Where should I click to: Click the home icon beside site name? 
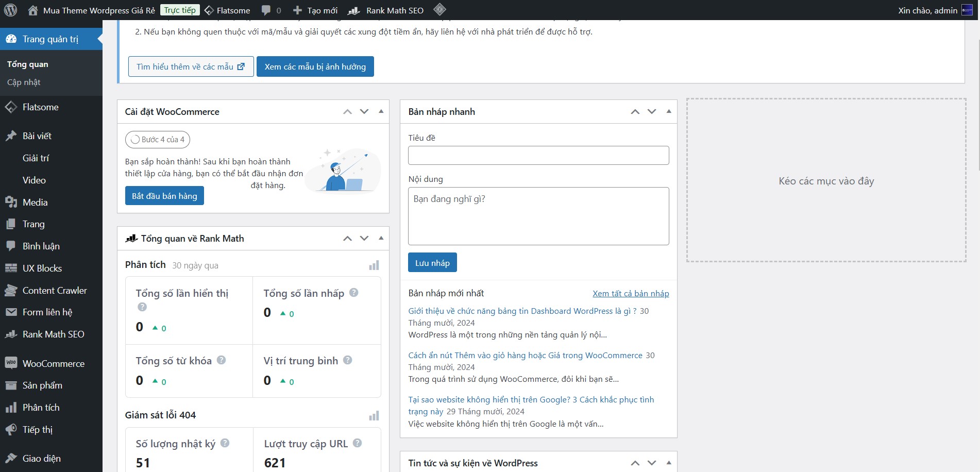coord(33,10)
